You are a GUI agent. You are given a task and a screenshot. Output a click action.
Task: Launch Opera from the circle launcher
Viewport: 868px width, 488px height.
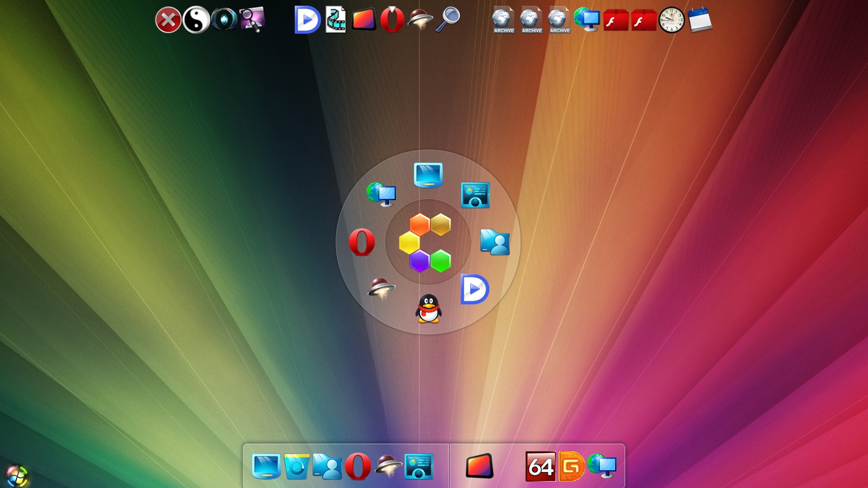pyautogui.click(x=362, y=242)
